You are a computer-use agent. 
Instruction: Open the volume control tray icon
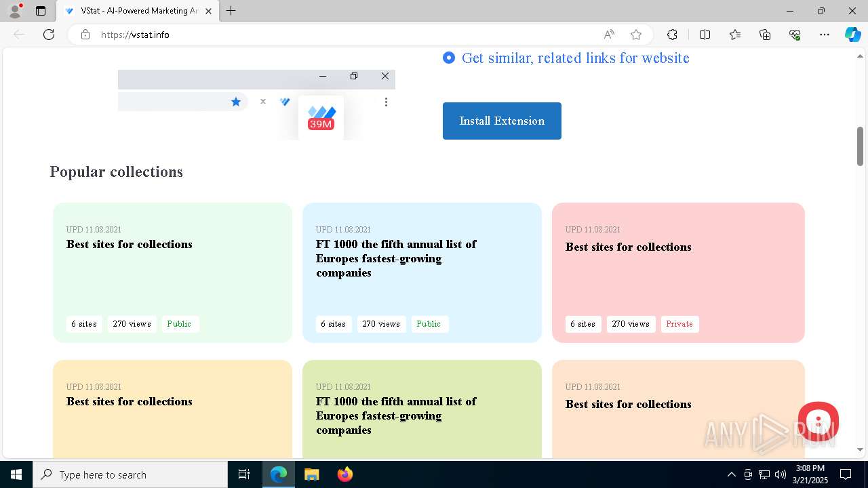click(781, 474)
